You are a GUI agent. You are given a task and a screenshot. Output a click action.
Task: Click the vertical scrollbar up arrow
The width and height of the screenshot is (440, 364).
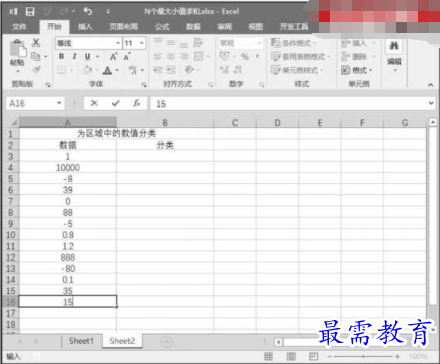coord(433,122)
